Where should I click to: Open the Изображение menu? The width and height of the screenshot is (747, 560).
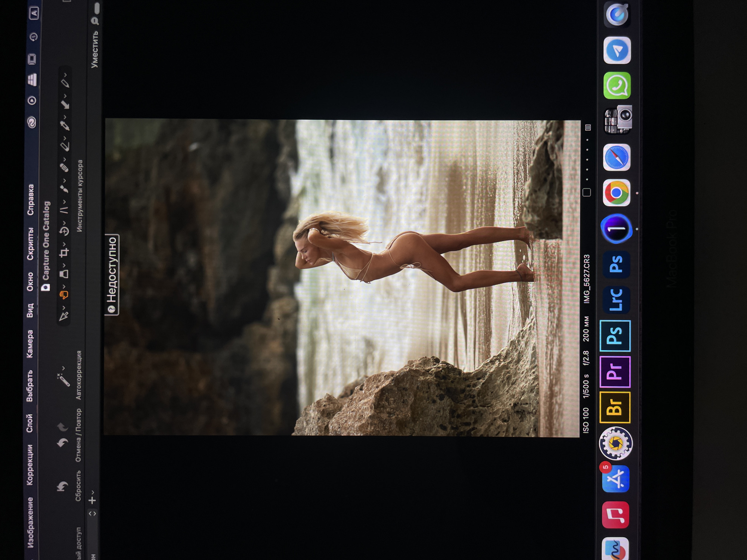pyautogui.click(x=30, y=522)
